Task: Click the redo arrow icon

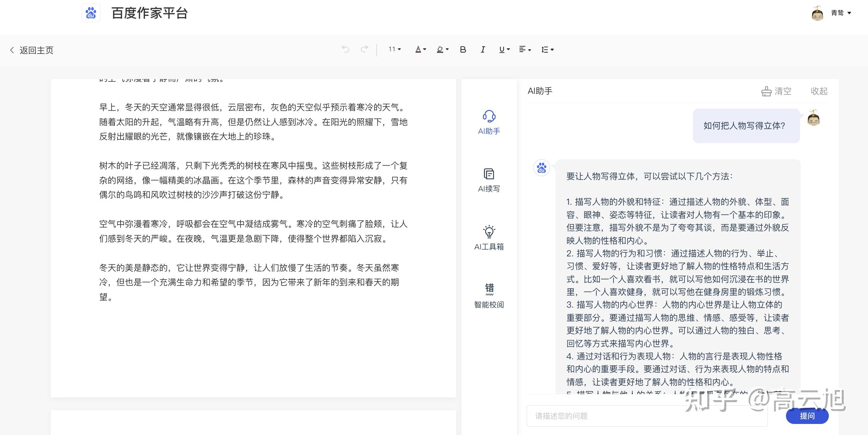Action: (364, 50)
